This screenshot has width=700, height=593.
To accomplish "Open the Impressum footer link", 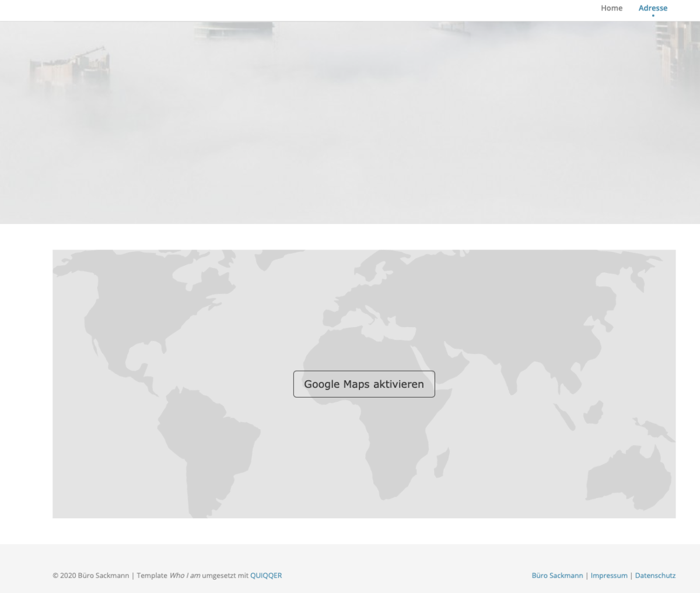I will click(609, 576).
